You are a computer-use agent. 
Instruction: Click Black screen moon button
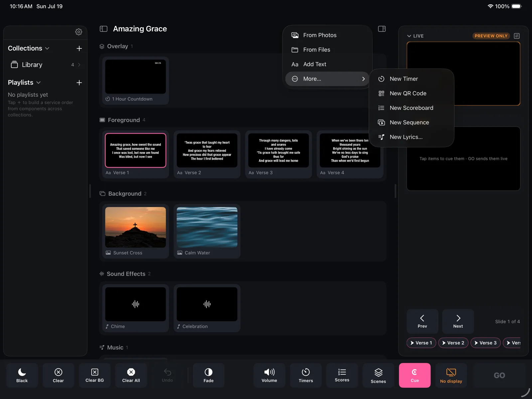tap(22, 375)
